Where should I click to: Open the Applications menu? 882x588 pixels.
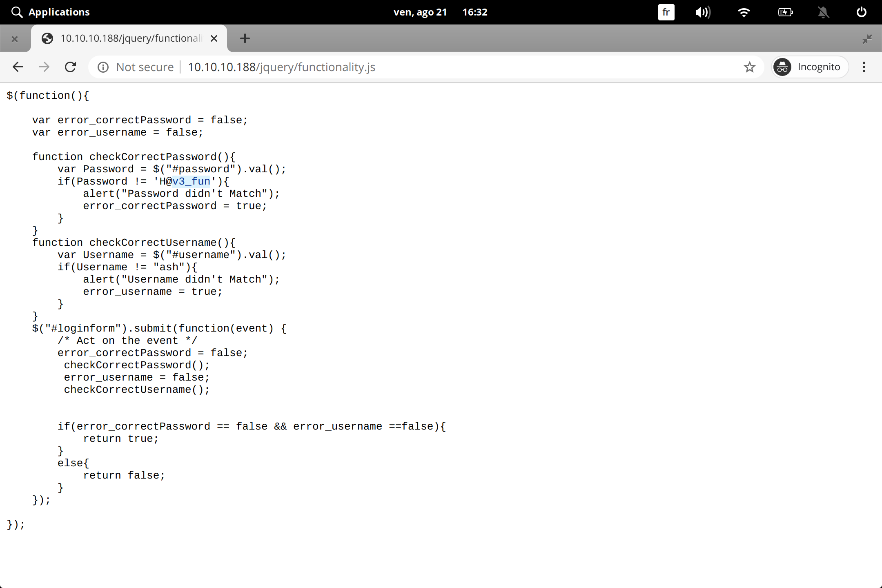pos(51,12)
